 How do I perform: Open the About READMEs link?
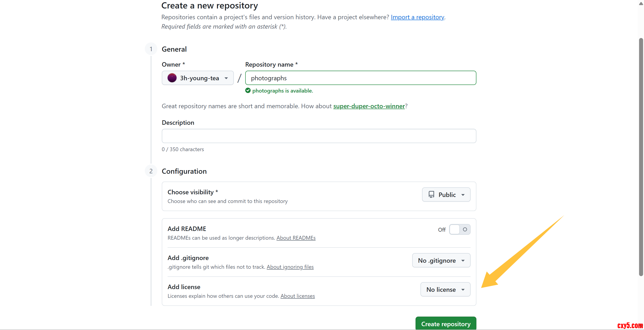(x=296, y=238)
